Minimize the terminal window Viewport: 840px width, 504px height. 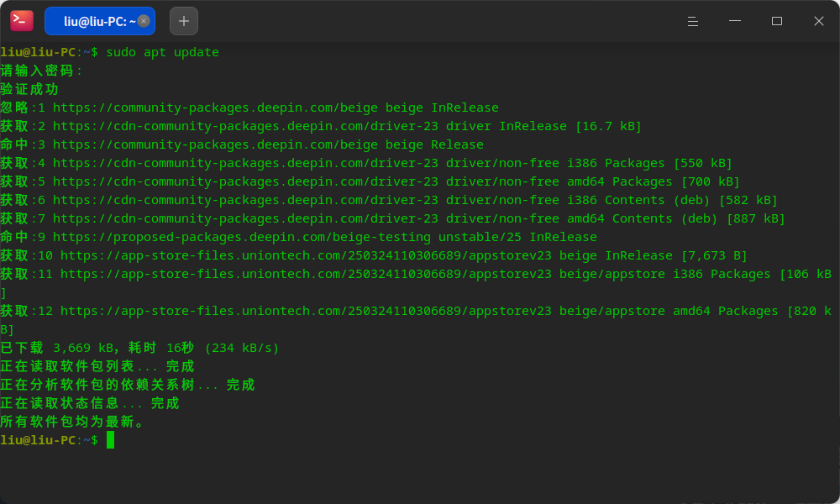[x=735, y=21]
